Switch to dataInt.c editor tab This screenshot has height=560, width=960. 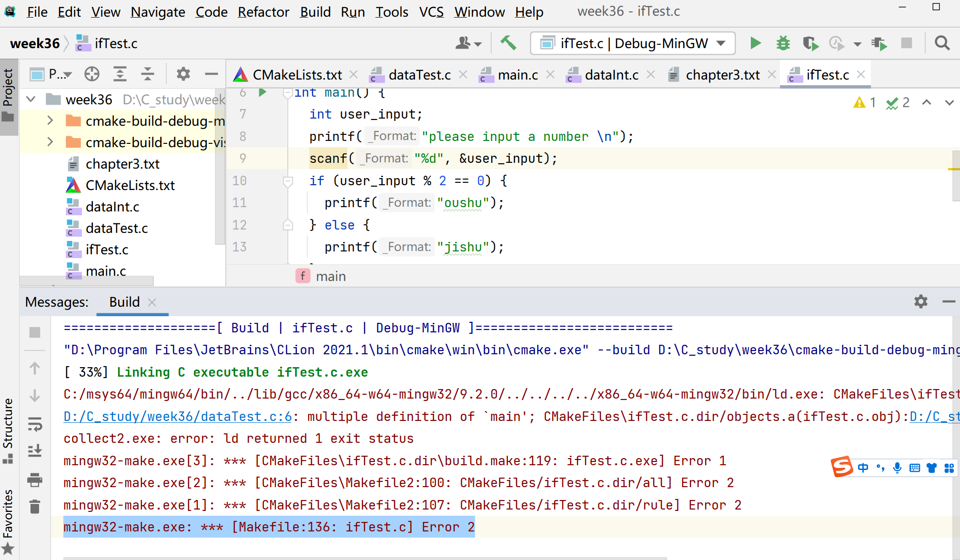611,75
